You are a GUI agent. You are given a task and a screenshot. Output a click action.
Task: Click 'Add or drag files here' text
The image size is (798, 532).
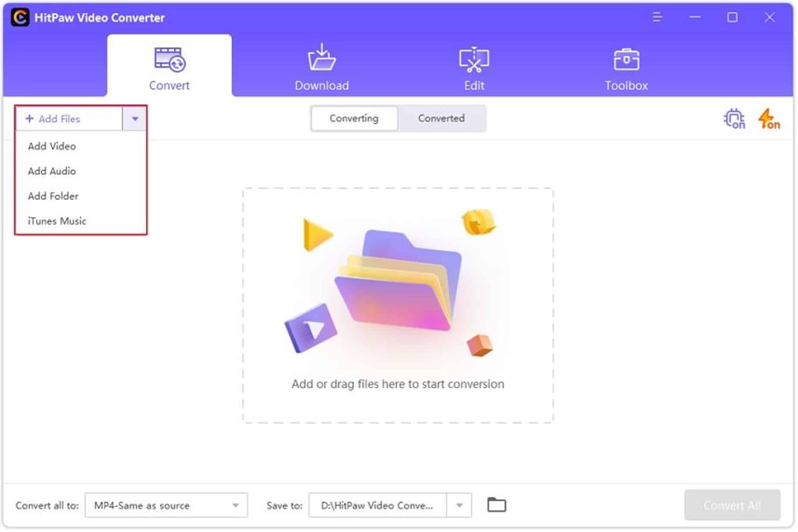point(397,384)
